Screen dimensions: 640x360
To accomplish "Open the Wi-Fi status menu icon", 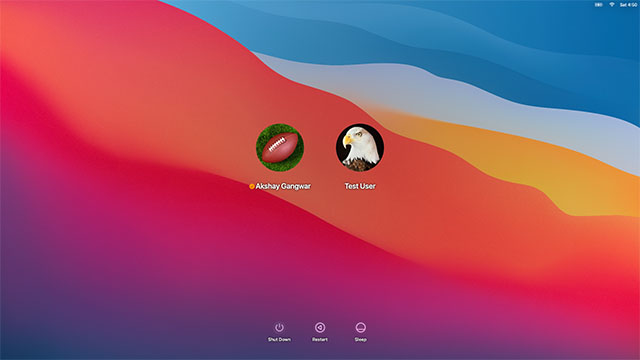I will 611,4.
